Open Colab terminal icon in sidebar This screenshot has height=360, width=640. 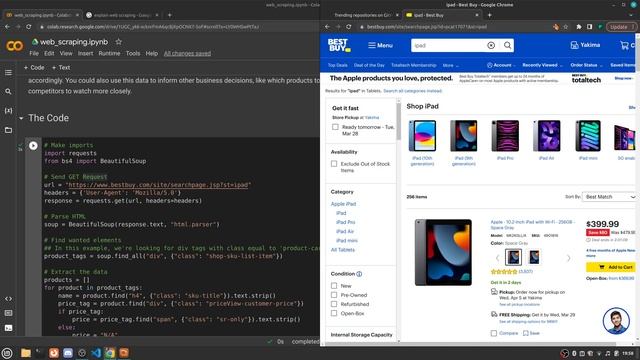(x=8, y=328)
